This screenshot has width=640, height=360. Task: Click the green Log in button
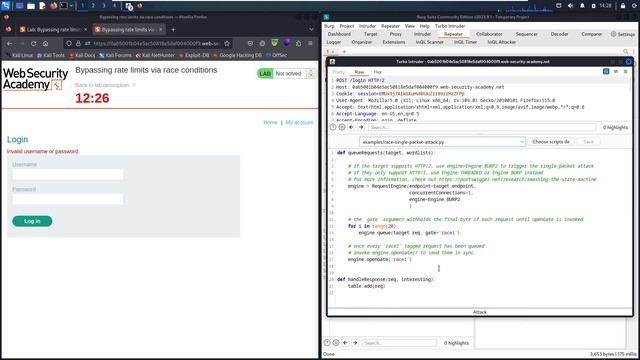tap(32, 221)
